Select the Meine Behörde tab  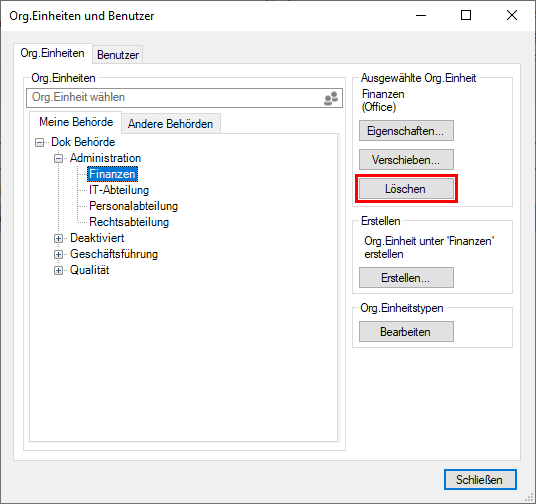pyautogui.click(x=76, y=122)
